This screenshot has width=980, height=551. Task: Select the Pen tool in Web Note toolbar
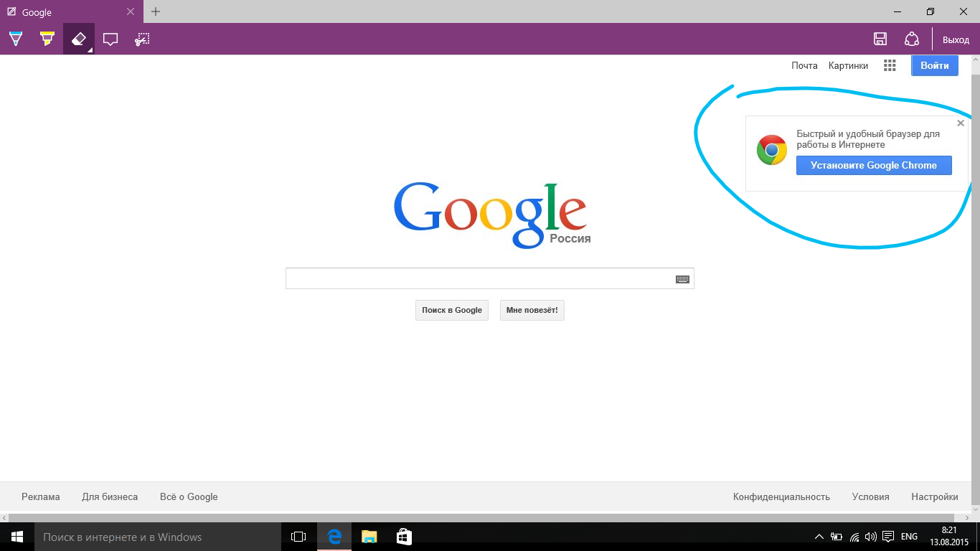[15, 39]
